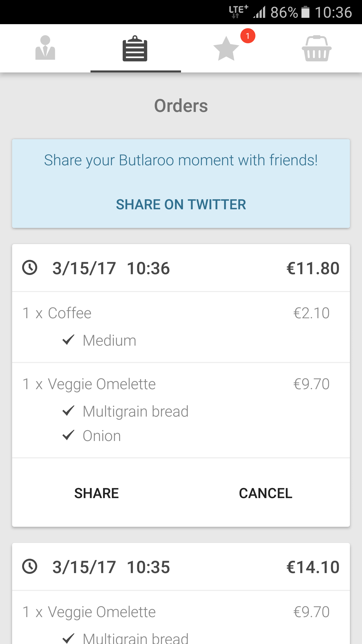Tap the red notification badge
362x644 pixels.
click(x=248, y=36)
